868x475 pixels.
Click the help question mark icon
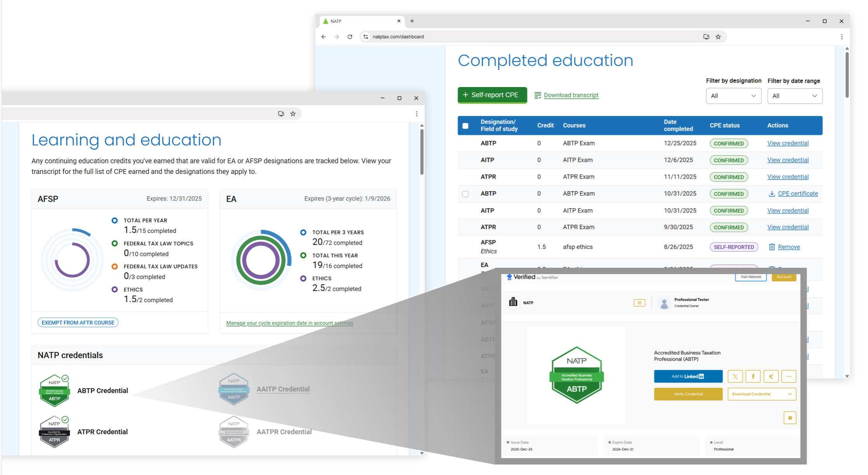(x=790, y=418)
